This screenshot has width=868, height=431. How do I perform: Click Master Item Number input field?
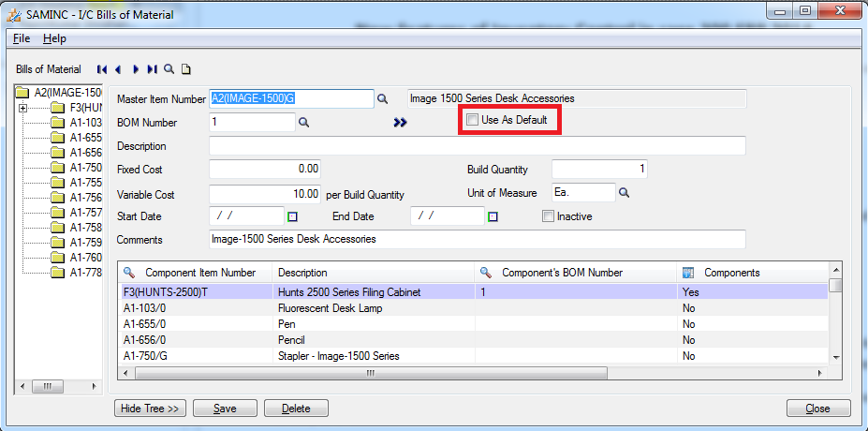click(292, 98)
